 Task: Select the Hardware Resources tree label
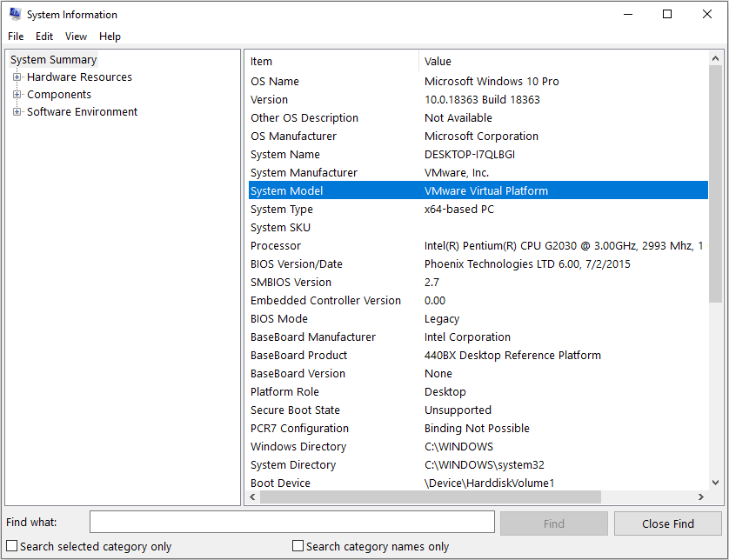click(79, 77)
